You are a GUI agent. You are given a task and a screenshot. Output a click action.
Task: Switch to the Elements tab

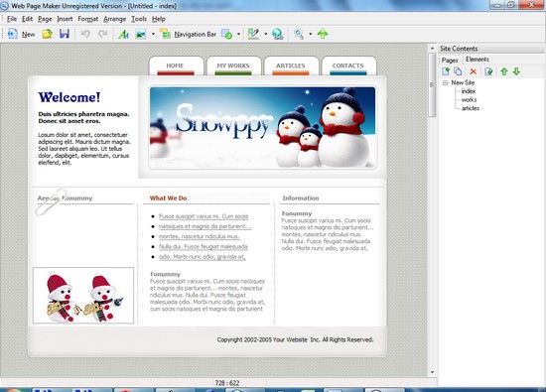(478, 60)
